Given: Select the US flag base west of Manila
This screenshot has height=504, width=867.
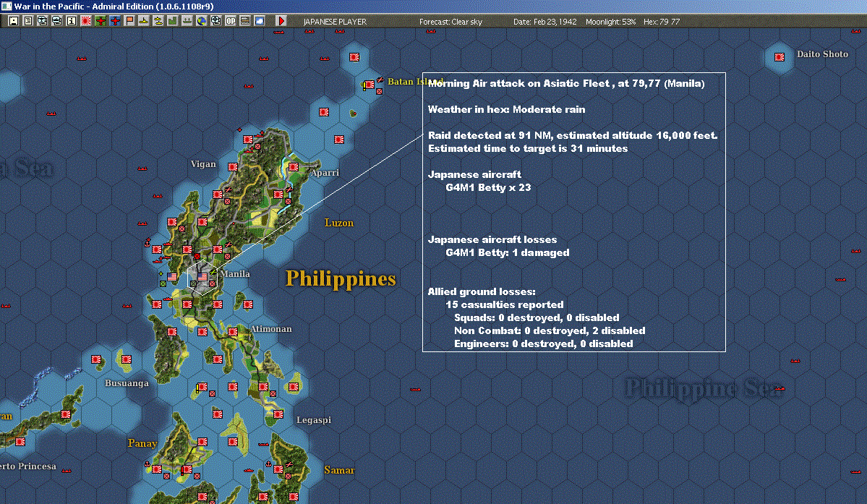Looking at the screenshot, I should click(x=172, y=276).
